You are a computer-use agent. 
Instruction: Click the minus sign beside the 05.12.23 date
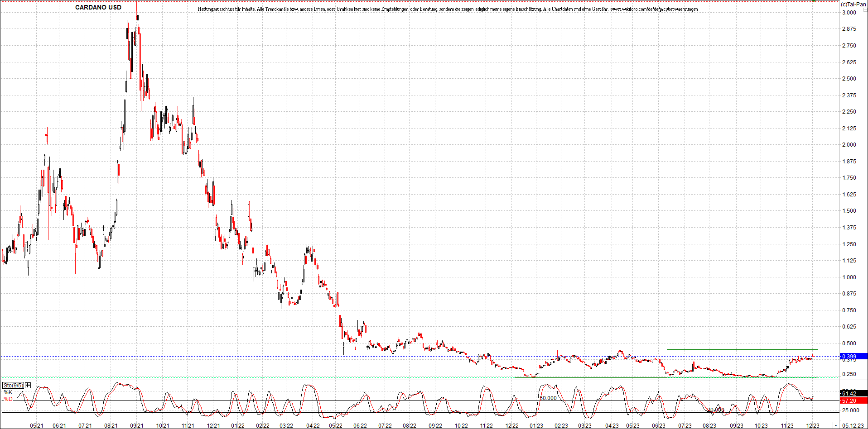[836, 425]
